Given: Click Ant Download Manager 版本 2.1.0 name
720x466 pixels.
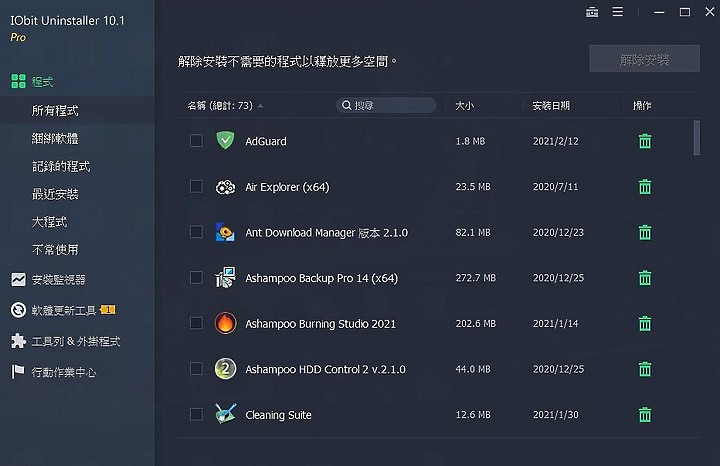Looking at the screenshot, I should click(326, 233).
